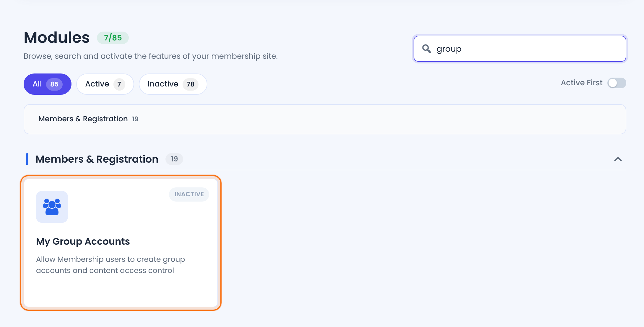The height and width of the screenshot is (327, 644).
Task: Click the 7/85 modules count badge
Action: click(x=113, y=38)
